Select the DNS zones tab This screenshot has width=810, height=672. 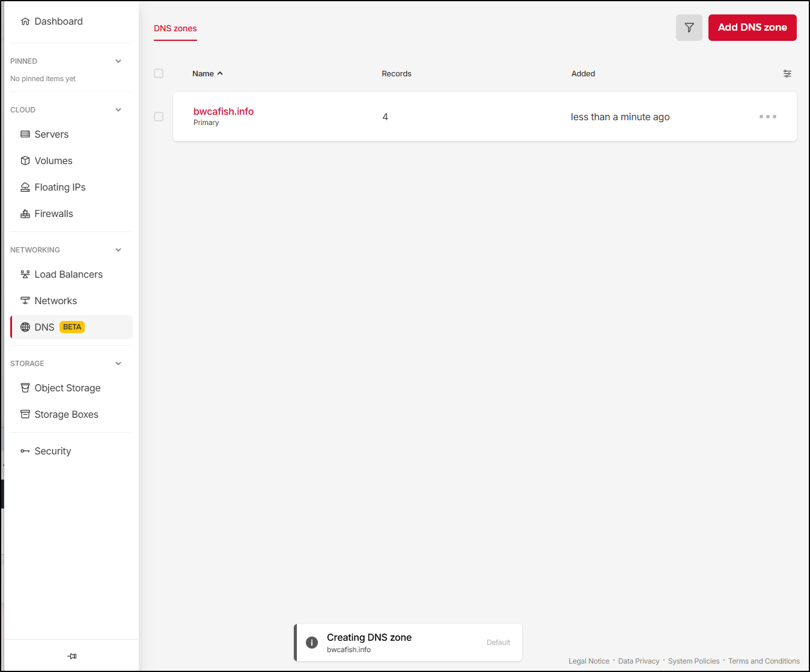(x=175, y=28)
